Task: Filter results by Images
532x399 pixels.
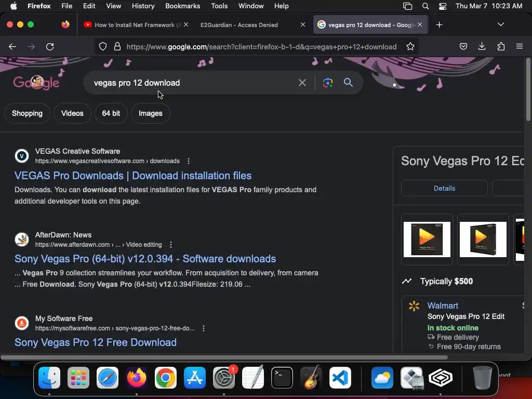Action: pos(150,113)
